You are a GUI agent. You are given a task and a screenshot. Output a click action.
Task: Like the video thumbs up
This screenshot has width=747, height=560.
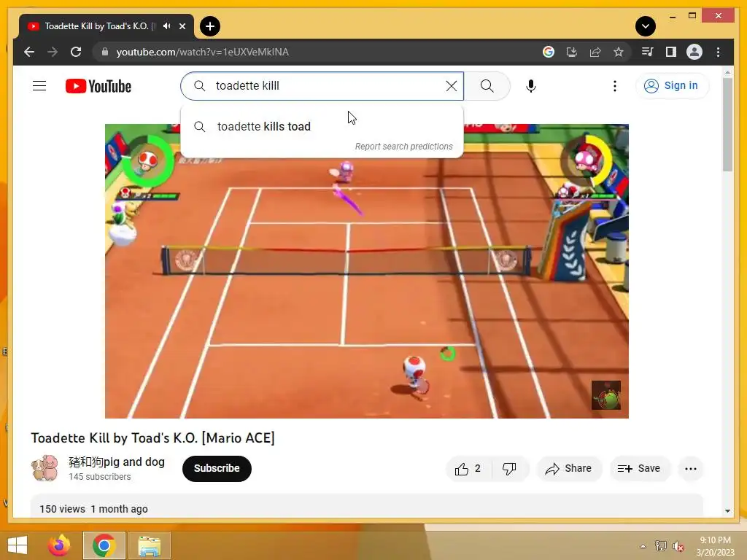click(x=469, y=469)
